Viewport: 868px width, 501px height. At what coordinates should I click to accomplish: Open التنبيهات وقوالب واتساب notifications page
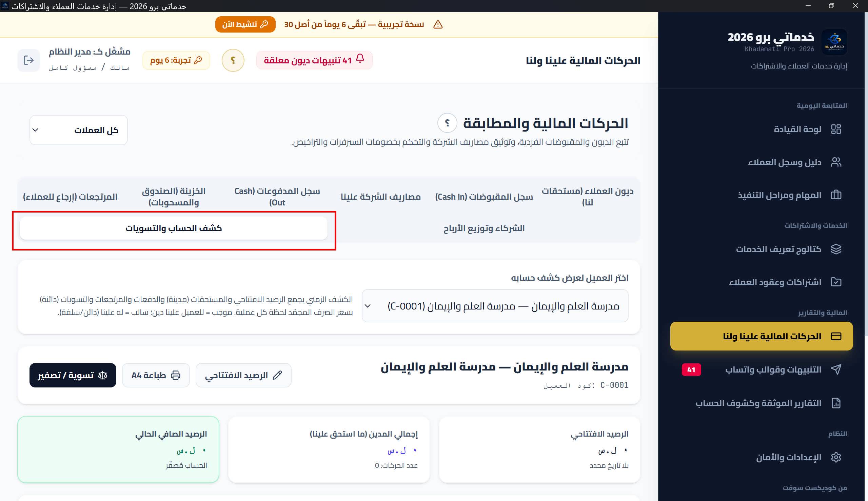[761, 369]
